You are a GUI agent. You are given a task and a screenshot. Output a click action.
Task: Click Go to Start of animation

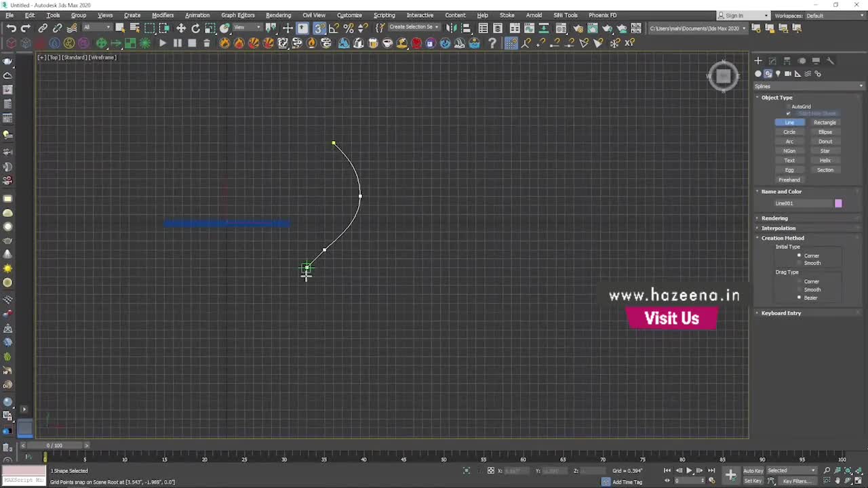click(667, 470)
